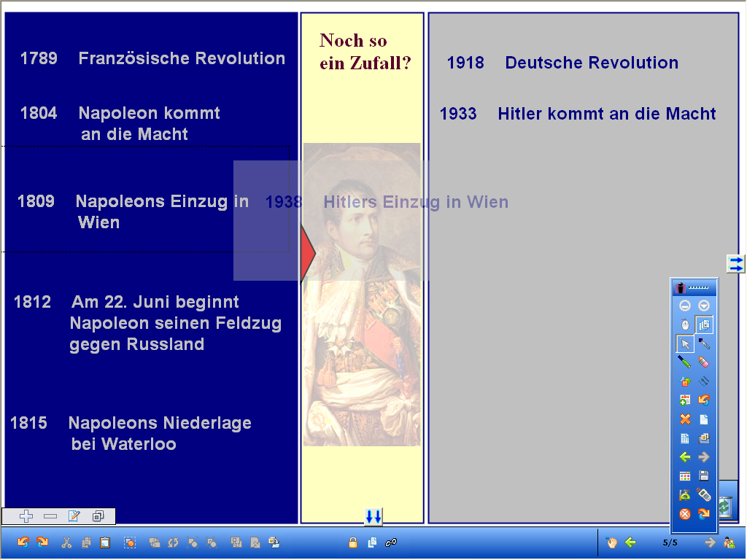Open the math tools protractor icon

[684, 495]
